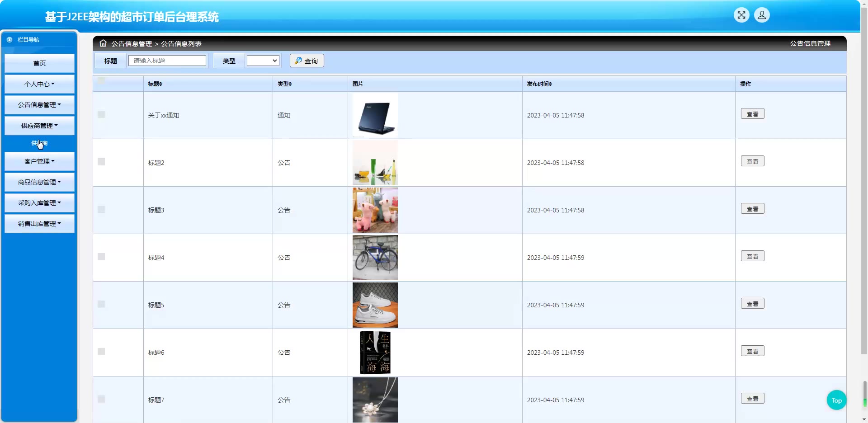
Task: Expand the 个人中心 sidebar menu
Action: pos(39,84)
